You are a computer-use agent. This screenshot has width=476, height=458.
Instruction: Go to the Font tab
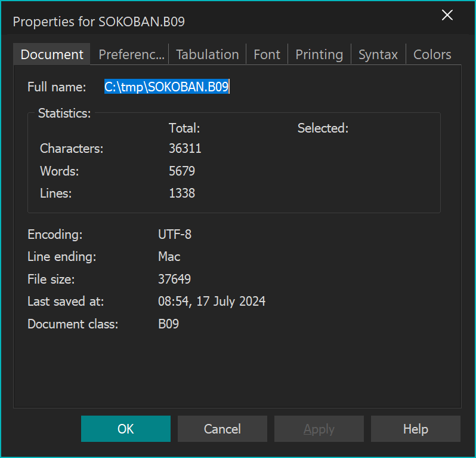(267, 54)
